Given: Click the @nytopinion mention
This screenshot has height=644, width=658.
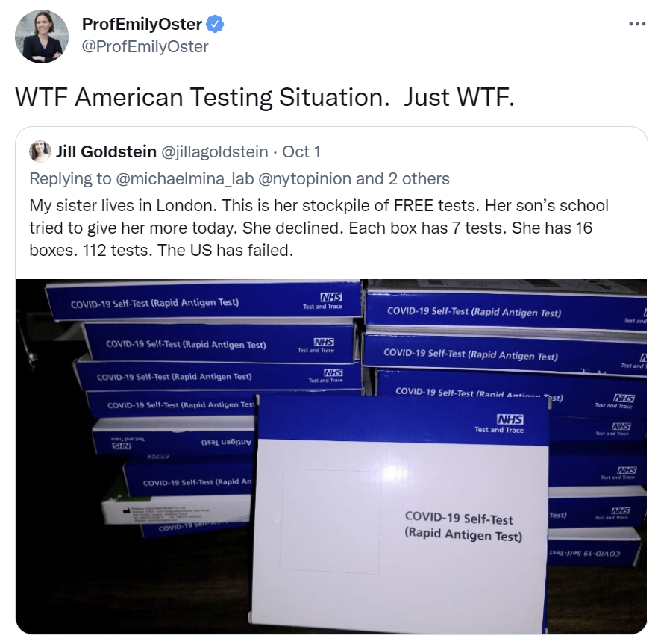Looking at the screenshot, I should point(304,179).
